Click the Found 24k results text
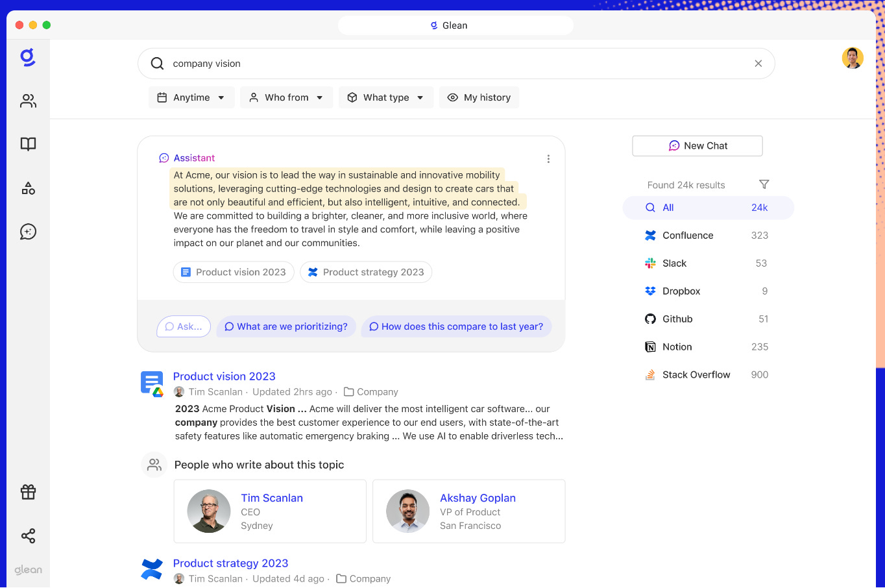The width and height of the screenshot is (885, 588). point(686,185)
